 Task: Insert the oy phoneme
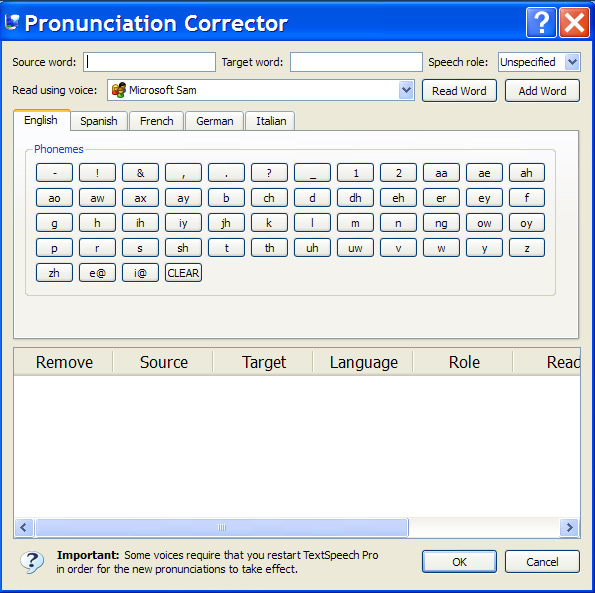click(x=527, y=223)
